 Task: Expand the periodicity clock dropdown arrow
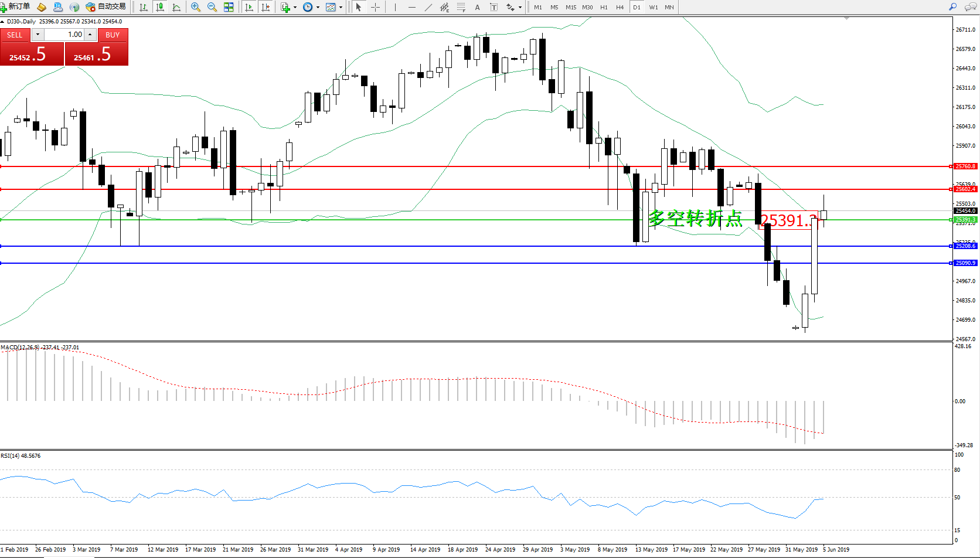(318, 8)
